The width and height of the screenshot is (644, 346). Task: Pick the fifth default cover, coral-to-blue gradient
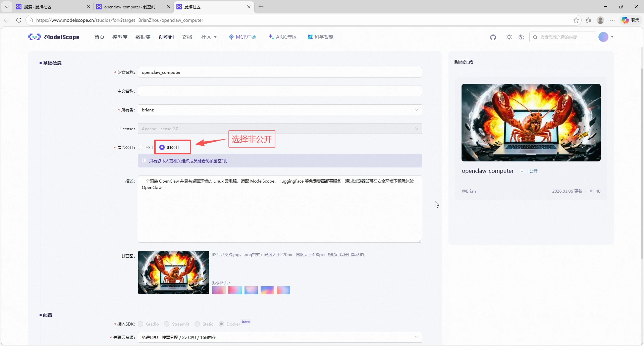click(283, 290)
